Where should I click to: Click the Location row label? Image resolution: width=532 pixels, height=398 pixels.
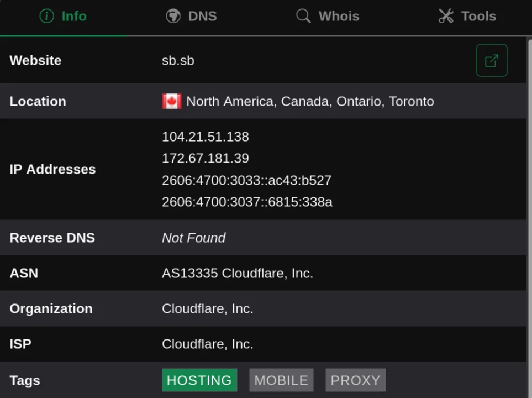click(38, 101)
